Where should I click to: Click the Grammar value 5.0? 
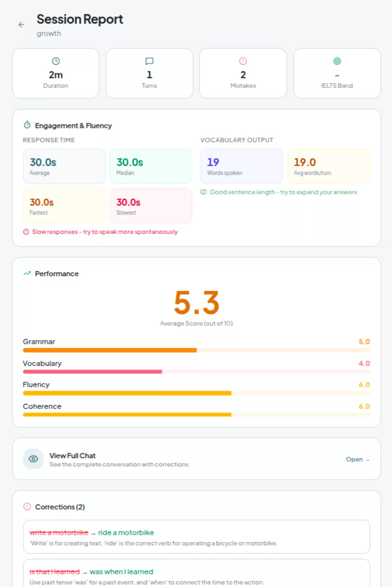click(x=364, y=342)
